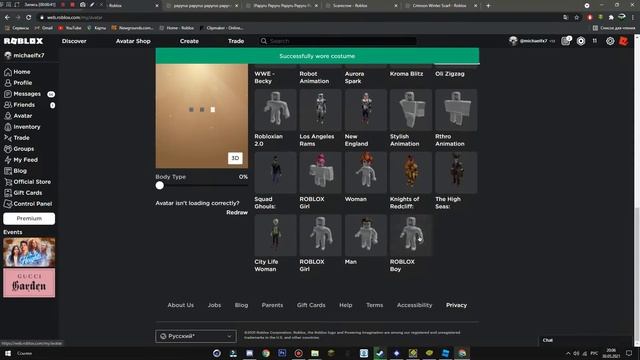
Task: Select the The High Seas costume
Action: [x=456, y=173]
